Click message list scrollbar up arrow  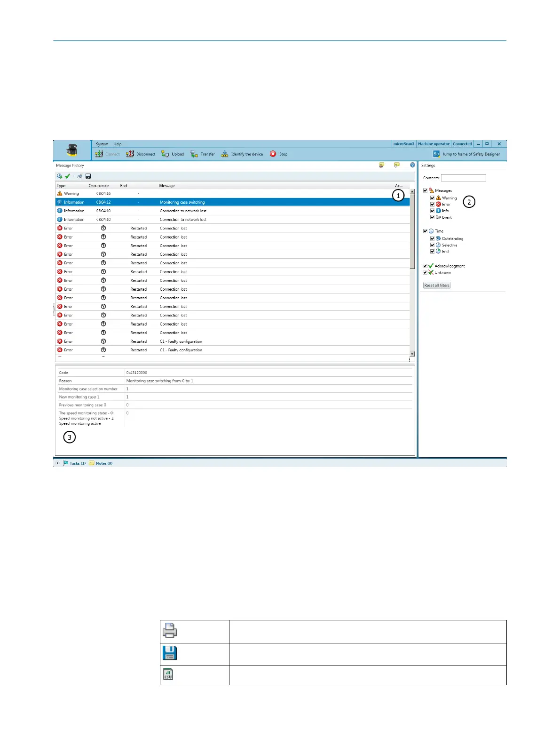(412, 191)
